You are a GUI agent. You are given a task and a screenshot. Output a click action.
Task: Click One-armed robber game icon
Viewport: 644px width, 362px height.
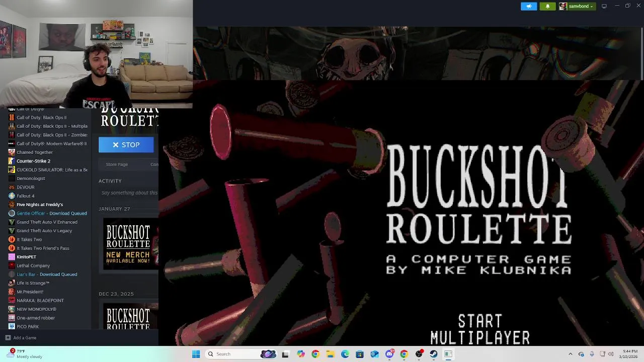coord(12,318)
